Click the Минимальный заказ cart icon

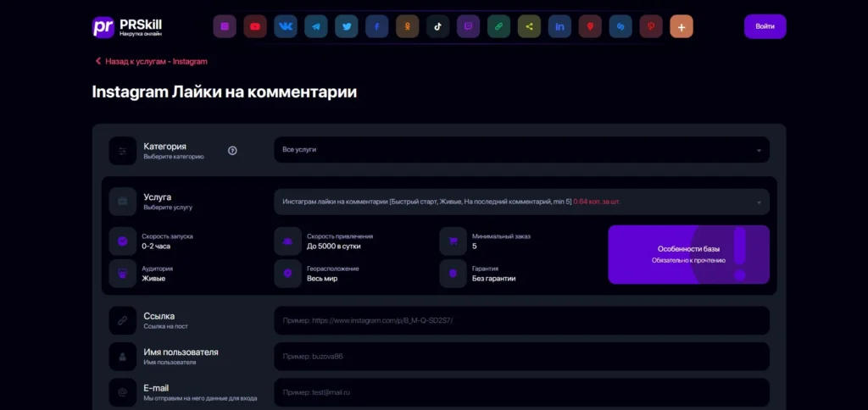tap(453, 241)
